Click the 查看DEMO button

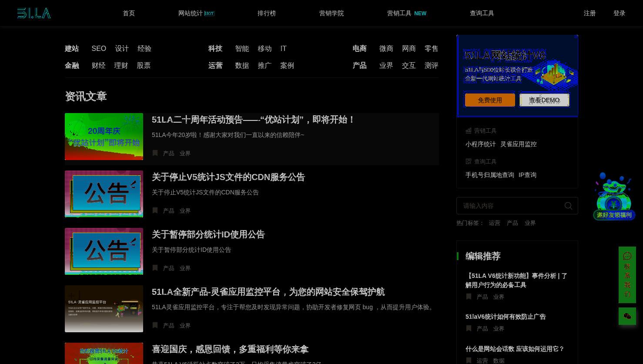tap(544, 100)
